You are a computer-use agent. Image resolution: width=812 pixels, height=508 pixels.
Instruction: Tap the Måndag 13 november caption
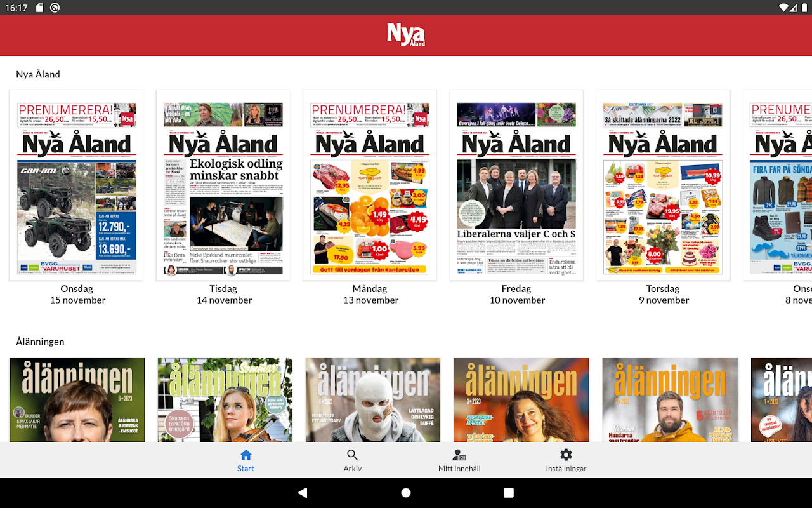coord(370,294)
